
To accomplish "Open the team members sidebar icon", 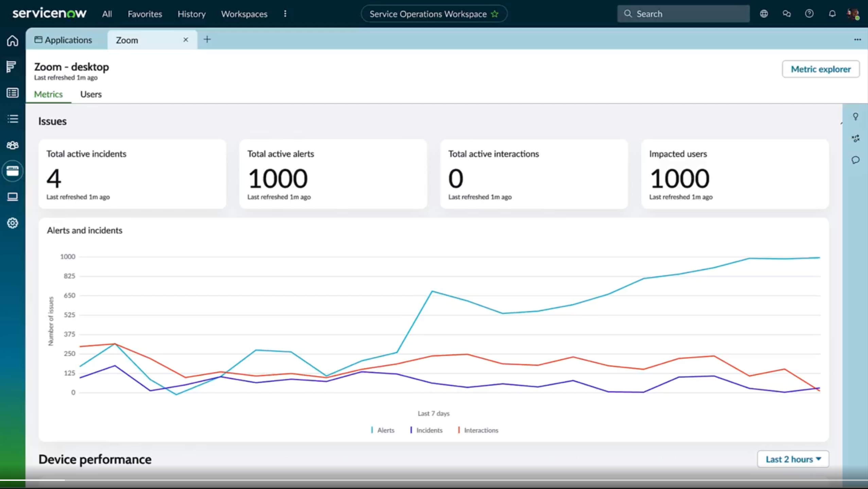I will coord(13,145).
